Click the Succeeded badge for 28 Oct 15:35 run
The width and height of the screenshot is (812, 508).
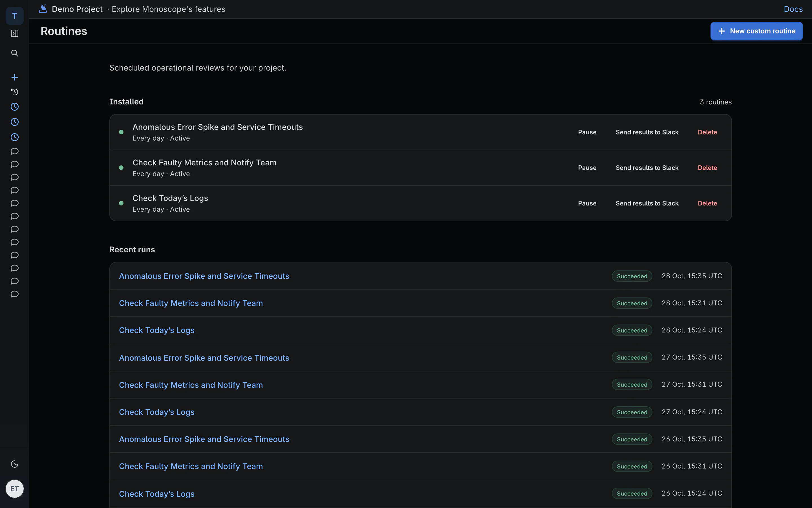click(x=632, y=276)
